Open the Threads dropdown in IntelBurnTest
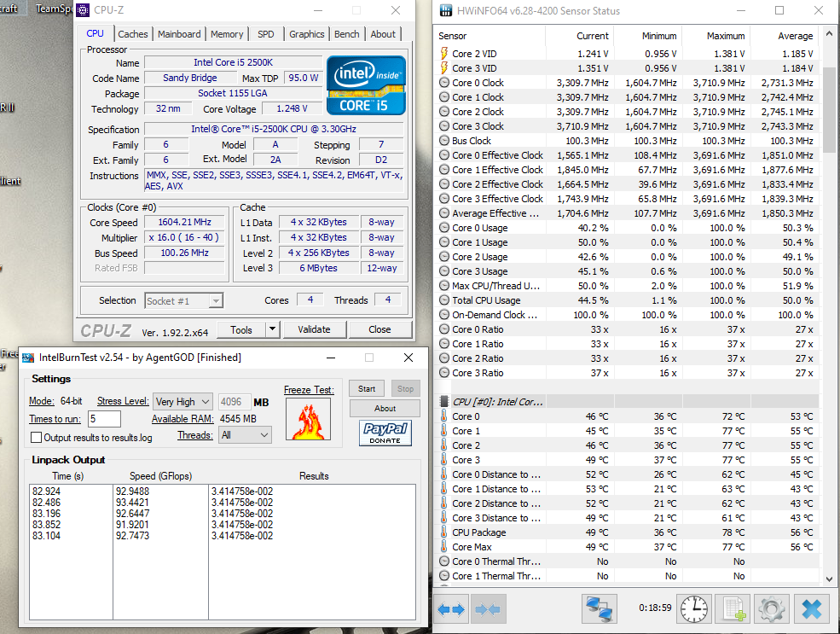This screenshot has width=840, height=634. tap(245, 435)
